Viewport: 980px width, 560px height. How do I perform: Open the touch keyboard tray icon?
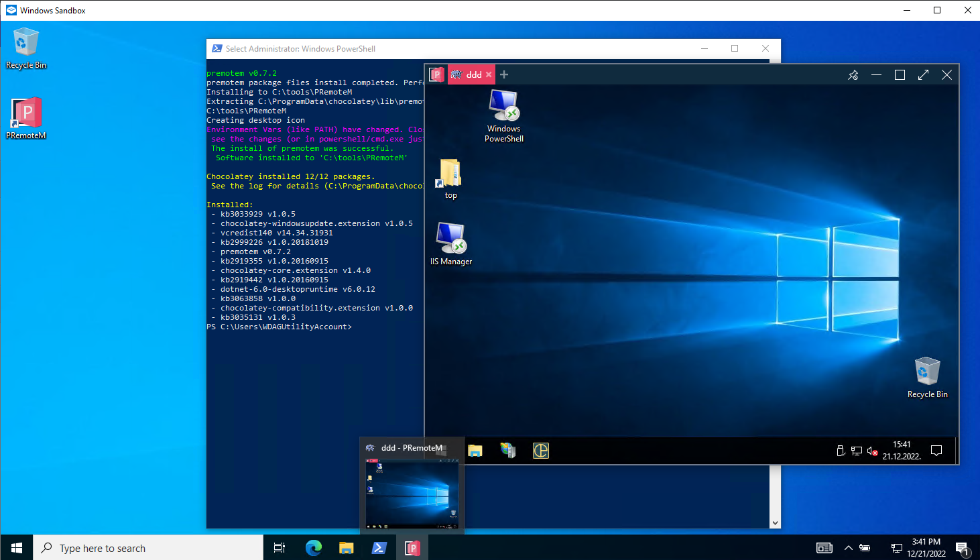(x=824, y=548)
